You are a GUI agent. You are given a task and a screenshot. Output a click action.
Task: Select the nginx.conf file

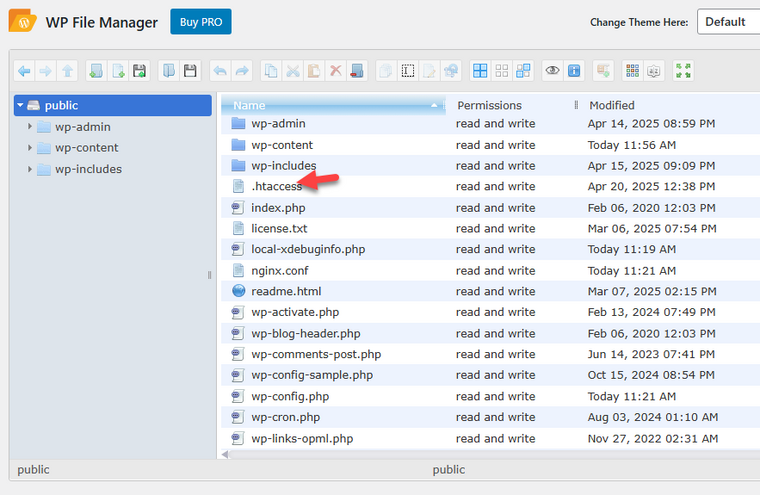491,271
